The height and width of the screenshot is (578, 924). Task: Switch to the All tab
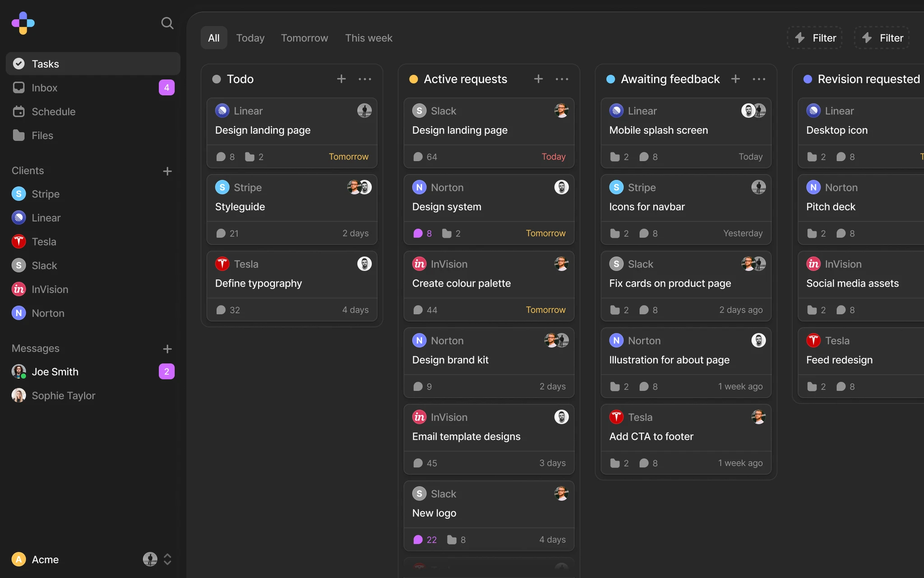coord(214,38)
